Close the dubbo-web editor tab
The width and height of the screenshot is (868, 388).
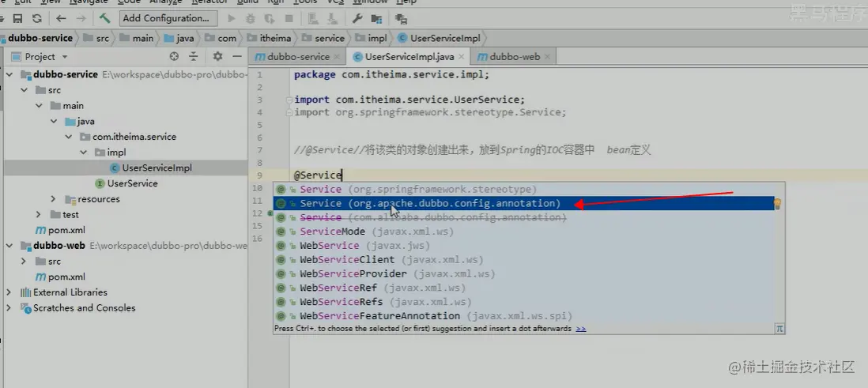tap(547, 56)
